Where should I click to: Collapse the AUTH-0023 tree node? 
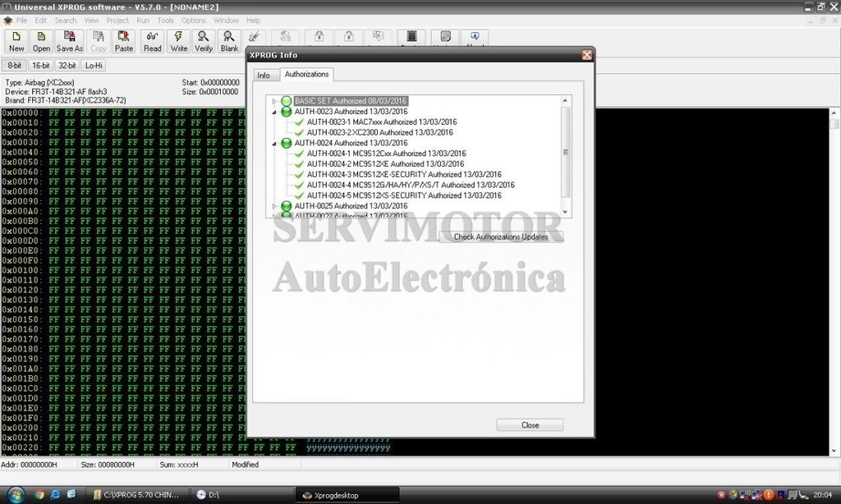(x=275, y=112)
